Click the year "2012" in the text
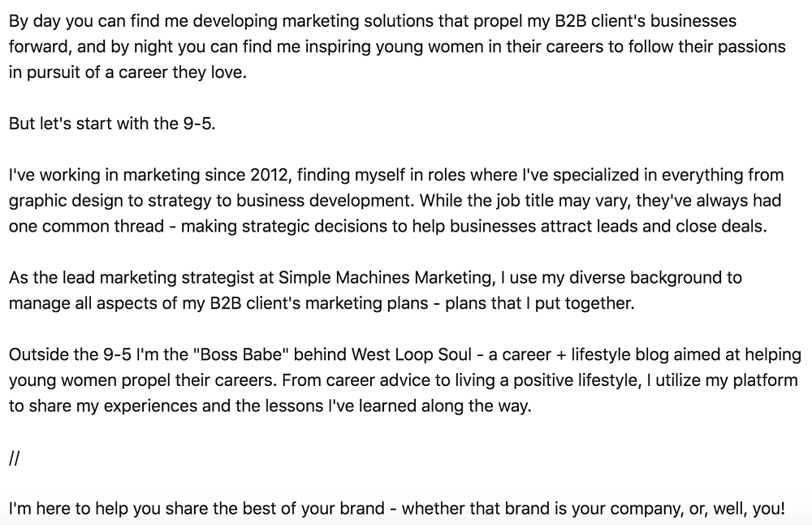This screenshot has width=812, height=525. pos(269,175)
